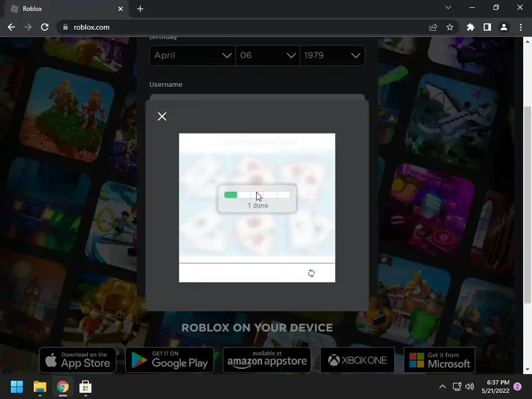The height and width of the screenshot is (399, 532).
Task: Open the Chrome profile menu
Action: pyautogui.click(x=504, y=27)
